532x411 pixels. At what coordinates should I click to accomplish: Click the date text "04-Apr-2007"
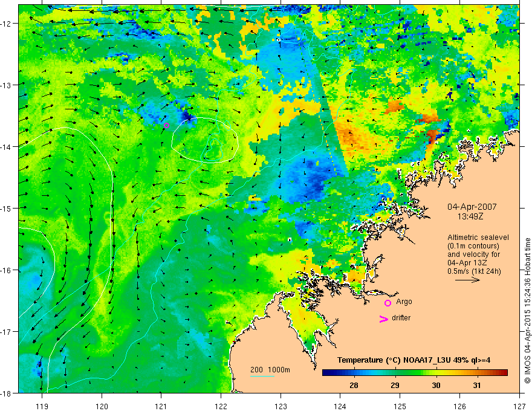[472, 207]
